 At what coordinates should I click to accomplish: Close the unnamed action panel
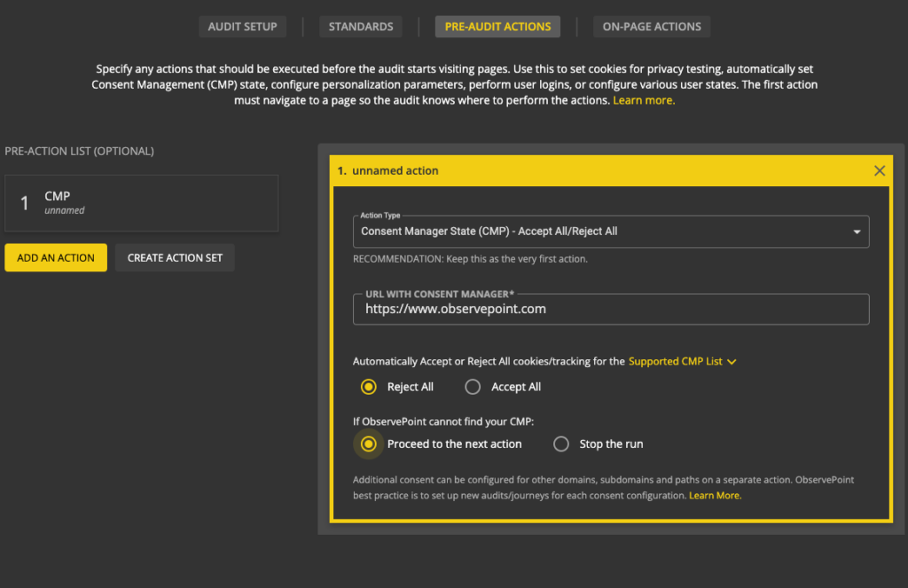(879, 170)
